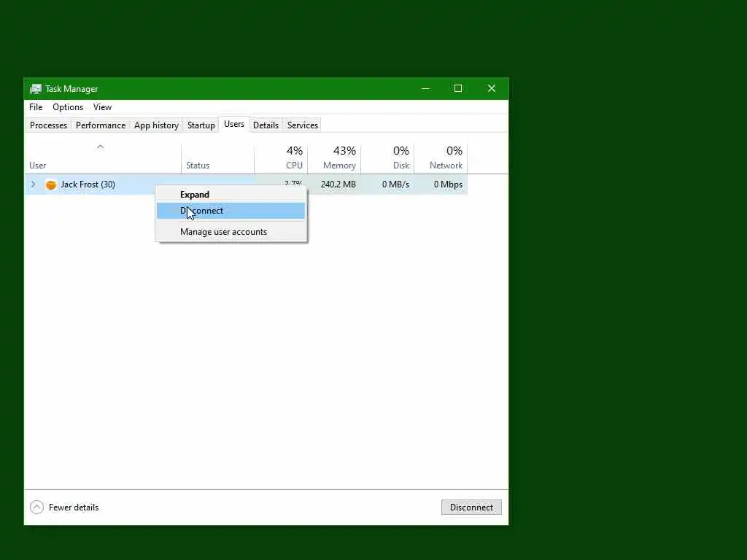Click the Task Manager title bar icon
The height and width of the screenshot is (560, 747).
[x=36, y=89]
